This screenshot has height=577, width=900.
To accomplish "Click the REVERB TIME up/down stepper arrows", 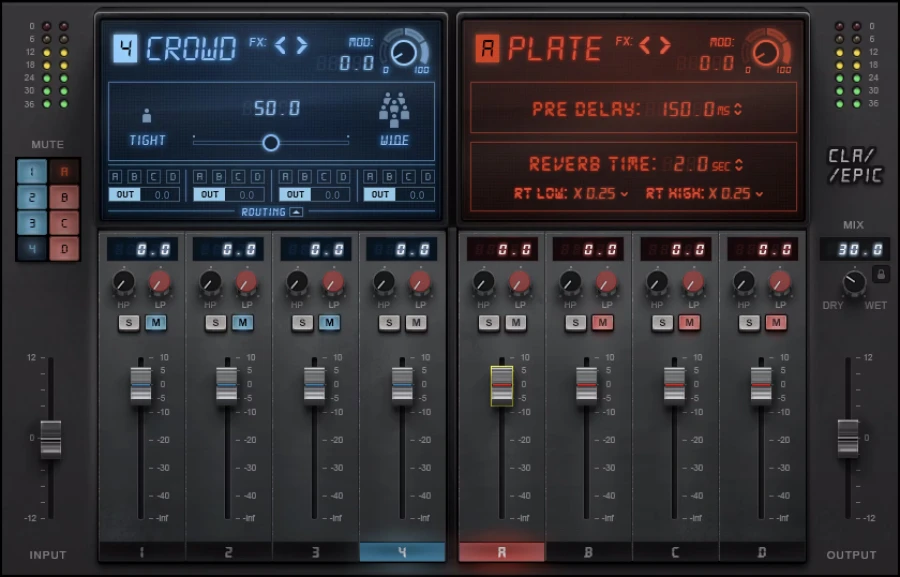I will (x=739, y=165).
